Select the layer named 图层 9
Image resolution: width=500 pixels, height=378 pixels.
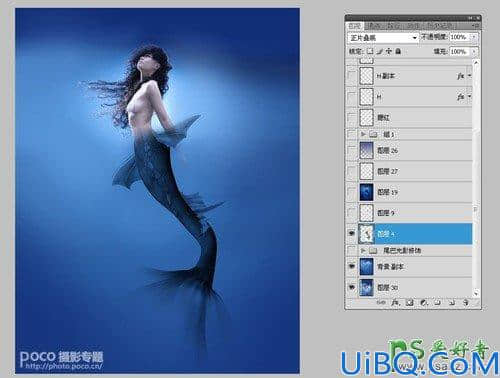point(386,213)
